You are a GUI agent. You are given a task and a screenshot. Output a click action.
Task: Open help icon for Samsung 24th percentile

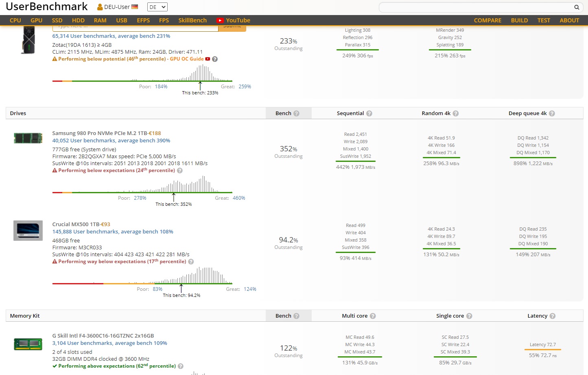[180, 170]
